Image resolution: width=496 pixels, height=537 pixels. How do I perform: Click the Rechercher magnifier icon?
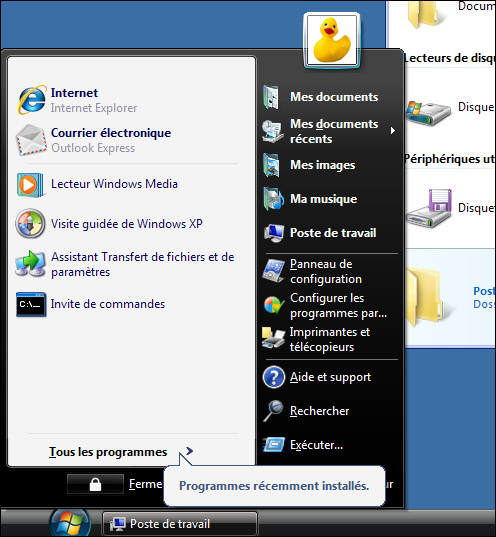[273, 411]
